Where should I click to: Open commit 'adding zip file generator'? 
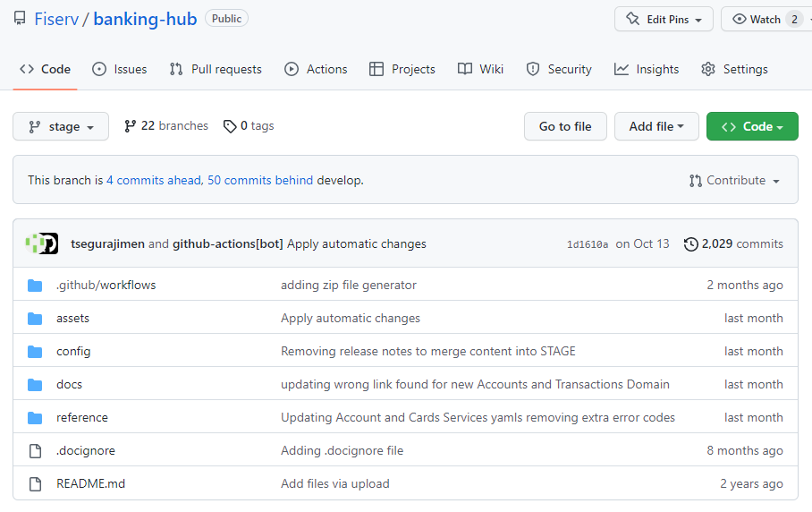[x=348, y=285]
